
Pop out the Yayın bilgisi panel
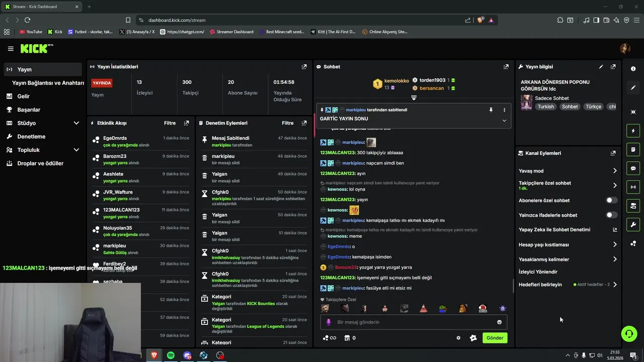[x=613, y=66]
